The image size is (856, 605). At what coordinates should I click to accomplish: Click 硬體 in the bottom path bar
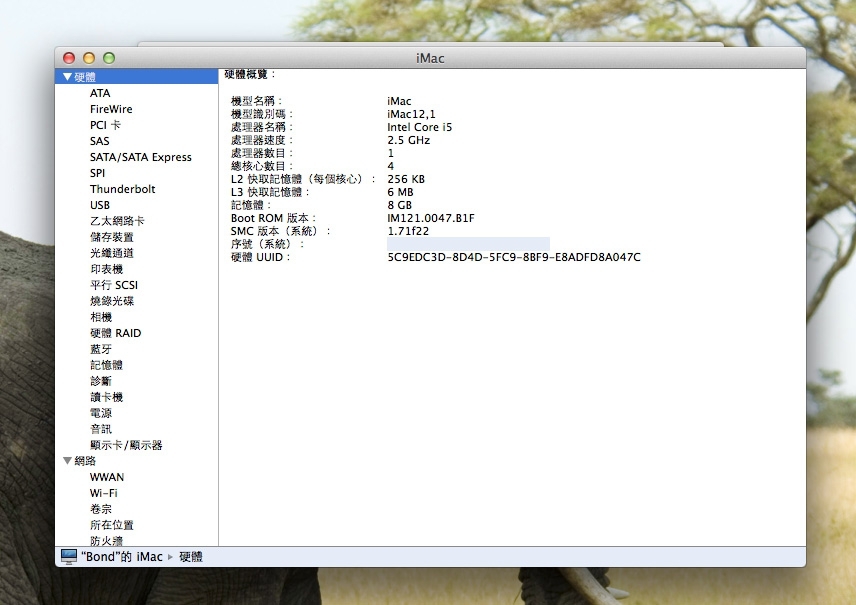click(x=191, y=556)
